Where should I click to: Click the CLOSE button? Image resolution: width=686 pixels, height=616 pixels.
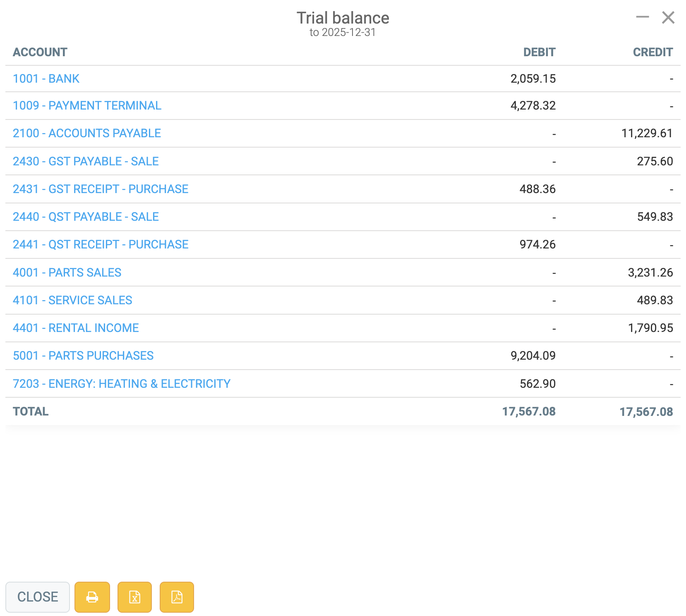[x=38, y=597]
